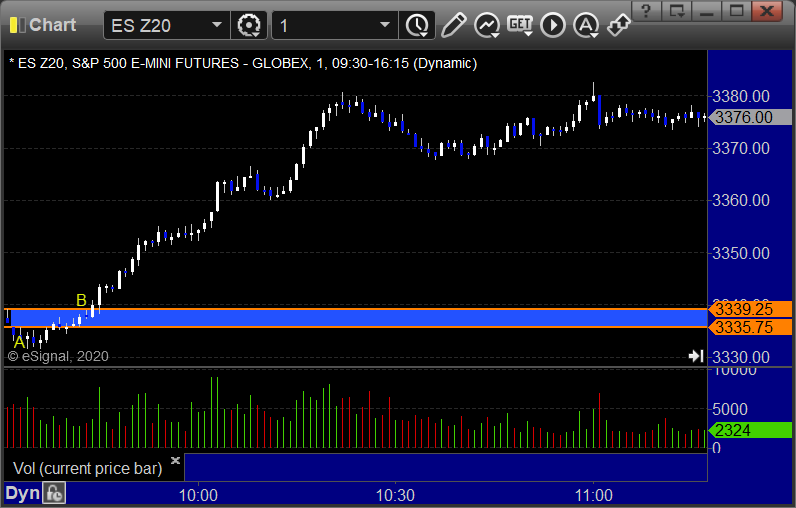The image size is (796, 508).
Task: Start bar replay with play icon
Action: pos(553,25)
